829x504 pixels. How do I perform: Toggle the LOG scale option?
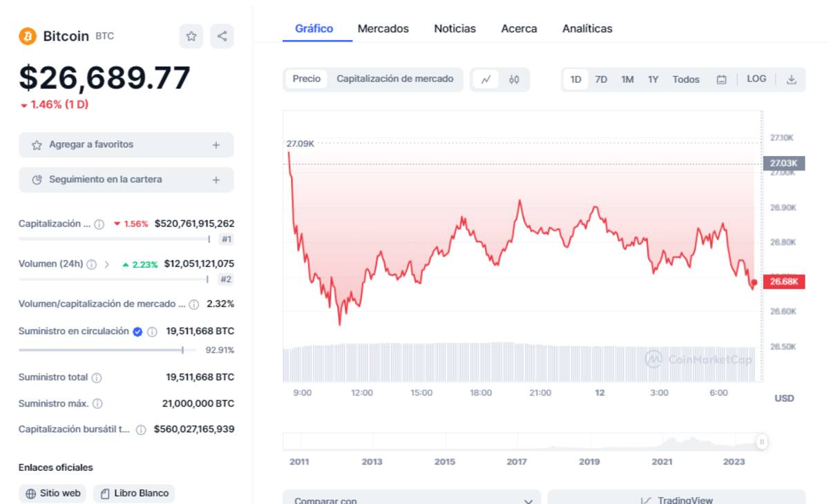coord(756,79)
